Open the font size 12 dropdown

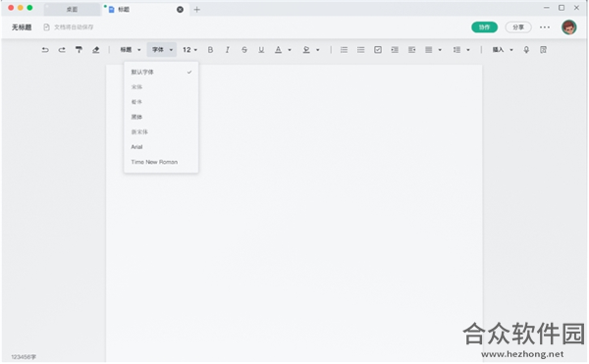coord(189,49)
